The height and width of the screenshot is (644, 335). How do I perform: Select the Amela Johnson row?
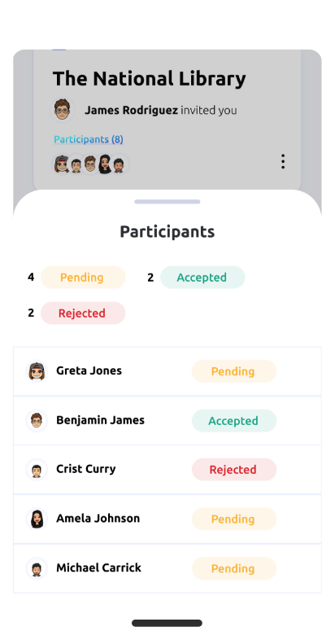167,519
